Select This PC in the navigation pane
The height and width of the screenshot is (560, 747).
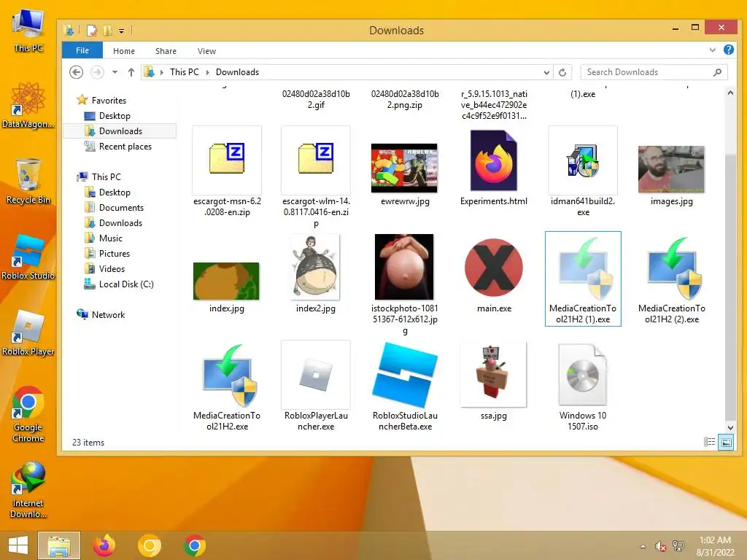pos(106,176)
